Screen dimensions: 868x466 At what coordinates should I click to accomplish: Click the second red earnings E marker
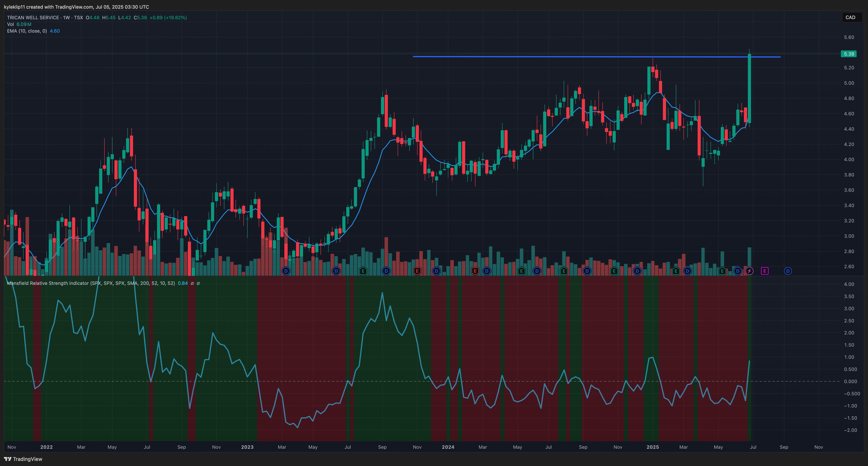[475, 271]
